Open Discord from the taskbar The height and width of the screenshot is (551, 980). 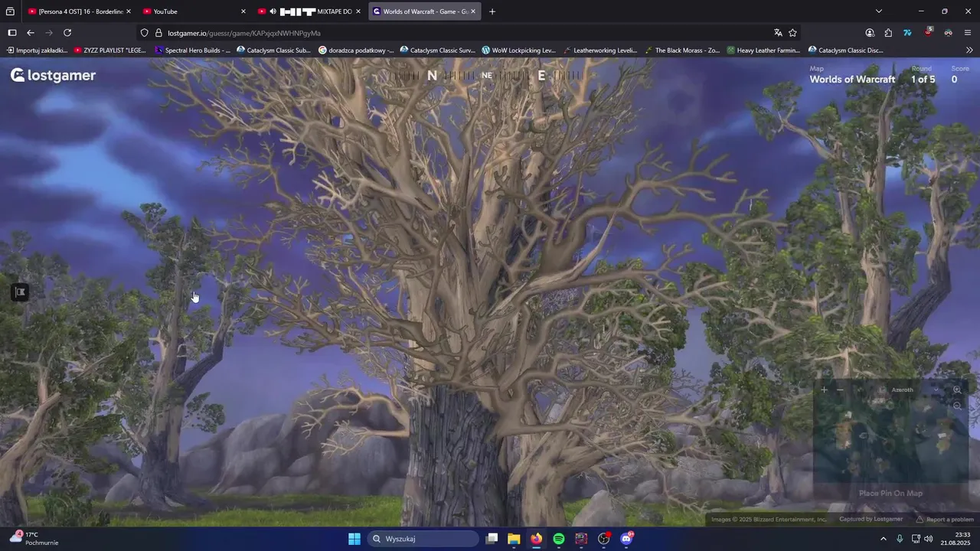(626, 539)
